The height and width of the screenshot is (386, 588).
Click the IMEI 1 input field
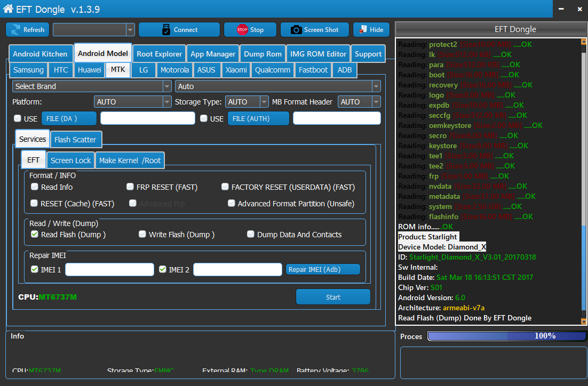109,269
